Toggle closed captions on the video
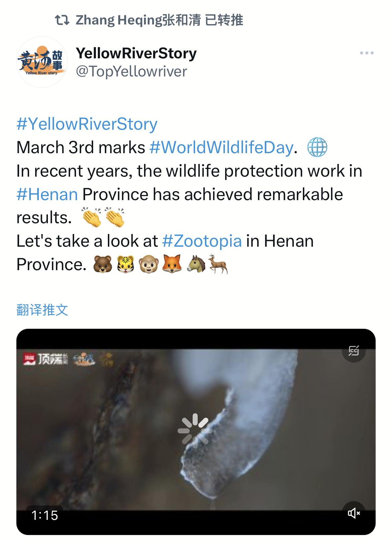392x541 pixels. (353, 351)
